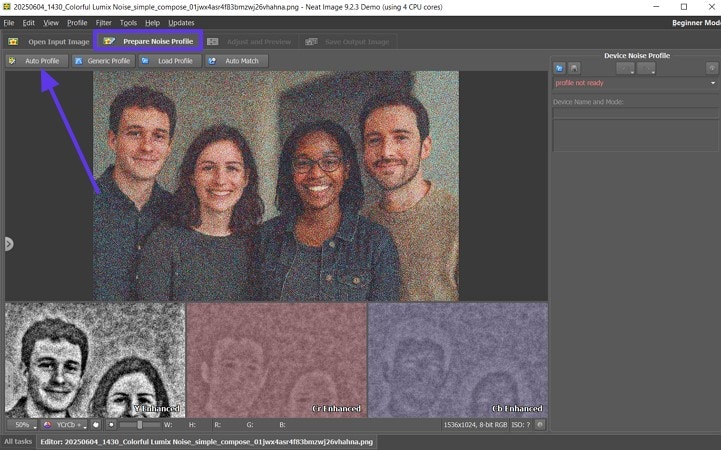Load device noise profile folder icon
721x450 pixels.
559,68
